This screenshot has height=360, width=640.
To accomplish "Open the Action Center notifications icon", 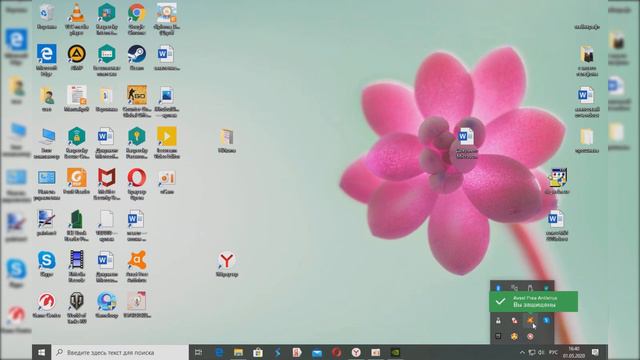I will (596, 352).
